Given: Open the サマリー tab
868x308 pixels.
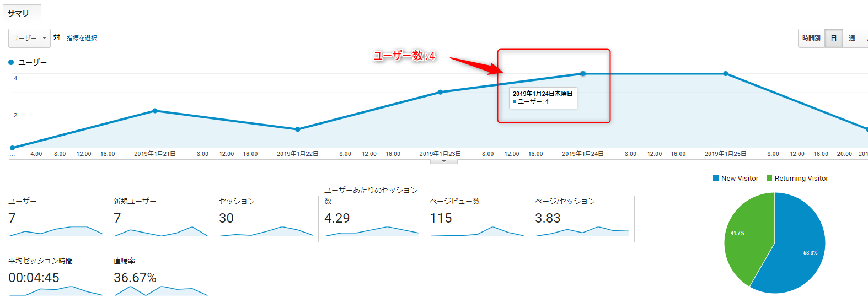Looking at the screenshot, I should point(22,13).
